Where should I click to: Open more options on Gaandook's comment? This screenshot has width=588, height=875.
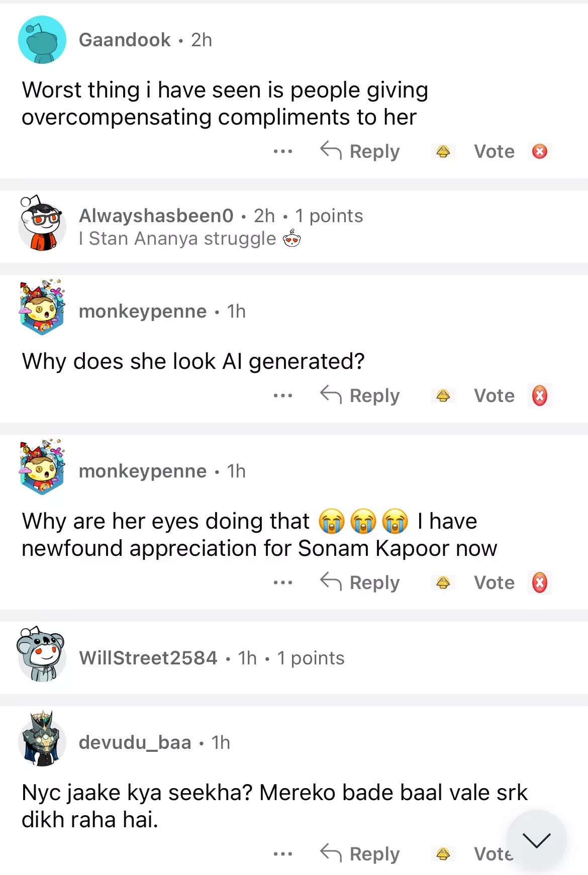tap(283, 151)
